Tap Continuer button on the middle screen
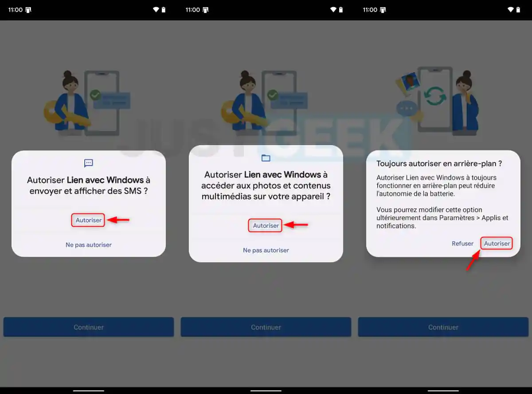The height and width of the screenshot is (394, 532). coord(266,327)
